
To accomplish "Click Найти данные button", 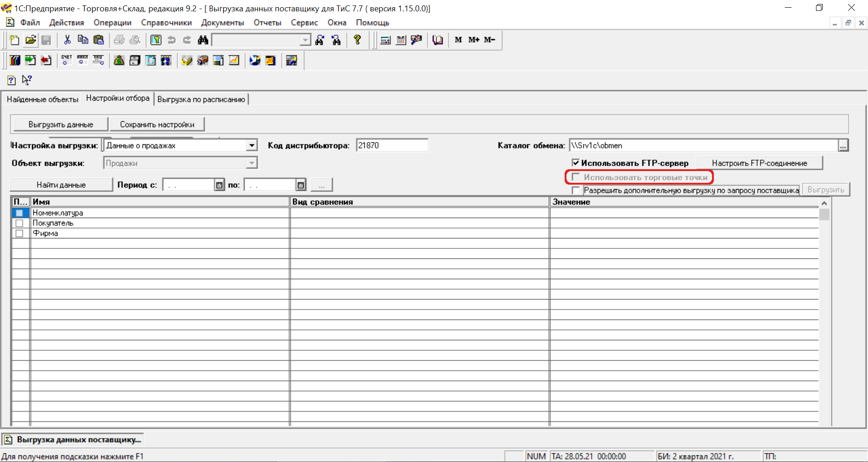I will coord(61,185).
